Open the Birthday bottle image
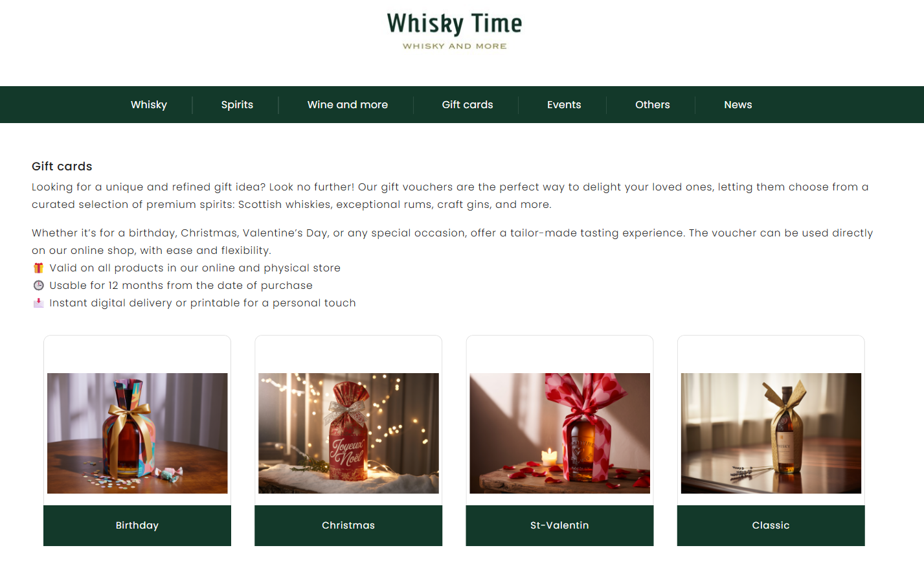924x572 pixels. click(137, 433)
